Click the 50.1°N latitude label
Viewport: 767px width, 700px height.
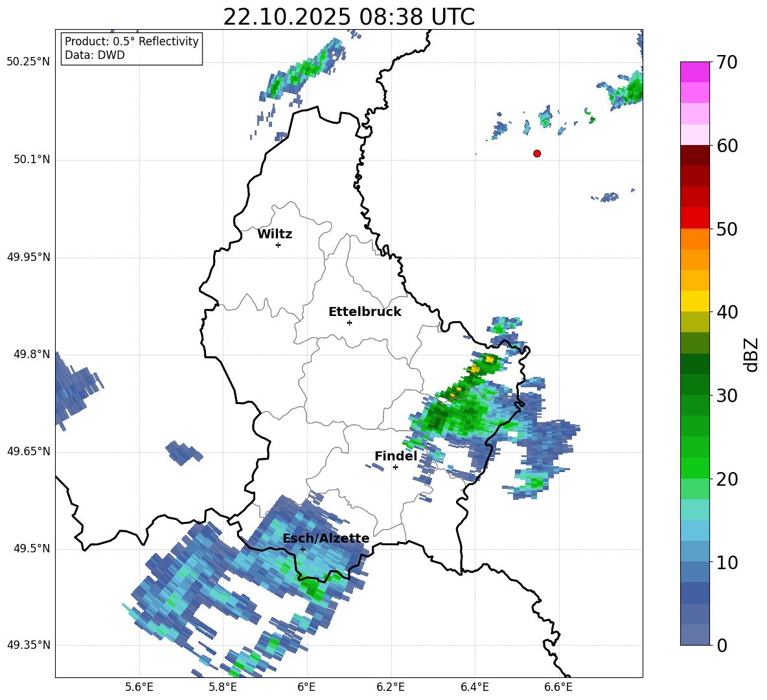(32, 159)
